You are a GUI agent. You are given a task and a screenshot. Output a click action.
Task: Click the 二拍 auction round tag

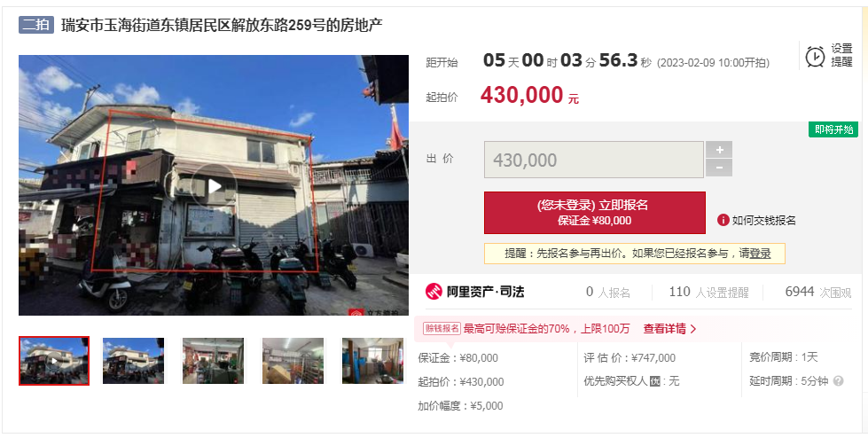tap(36, 25)
